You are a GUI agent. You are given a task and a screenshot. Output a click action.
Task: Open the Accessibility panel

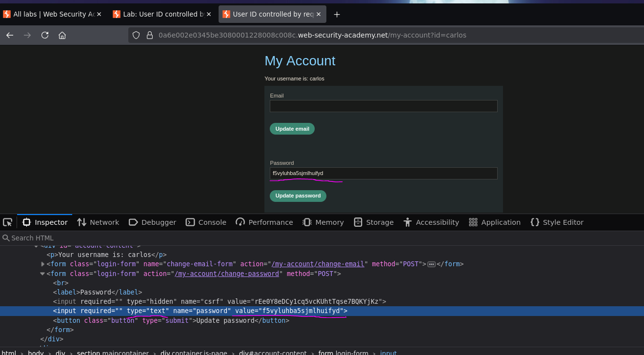[431, 222]
